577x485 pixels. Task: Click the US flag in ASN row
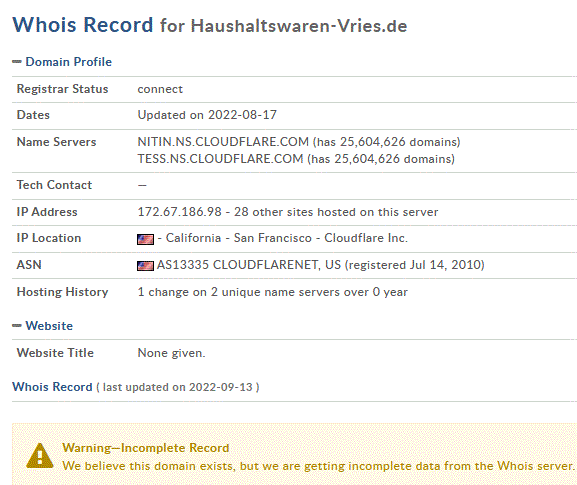point(145,266)
